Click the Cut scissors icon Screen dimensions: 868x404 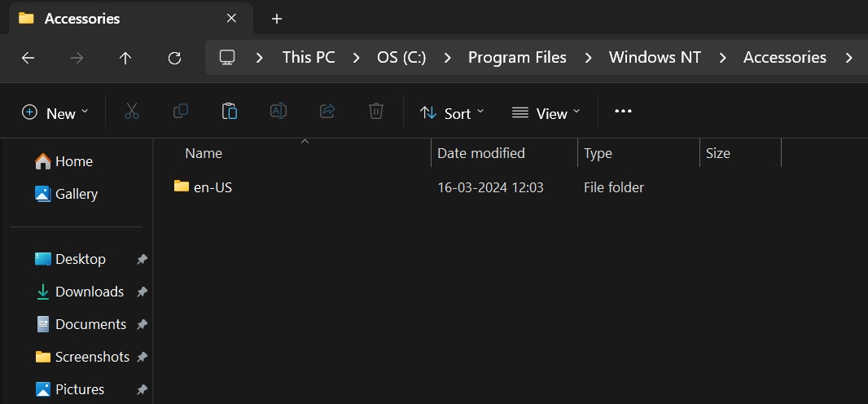[132, 112]
